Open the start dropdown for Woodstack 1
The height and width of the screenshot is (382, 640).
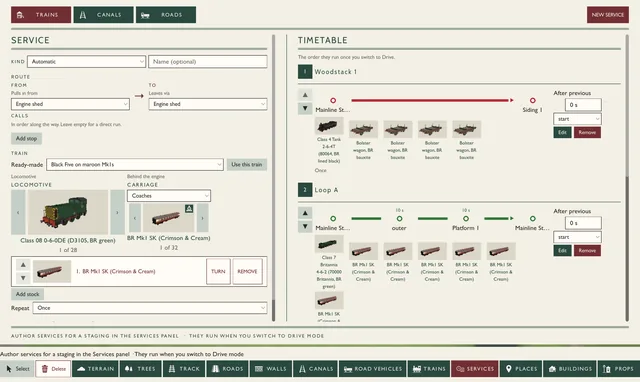point(577,119)
